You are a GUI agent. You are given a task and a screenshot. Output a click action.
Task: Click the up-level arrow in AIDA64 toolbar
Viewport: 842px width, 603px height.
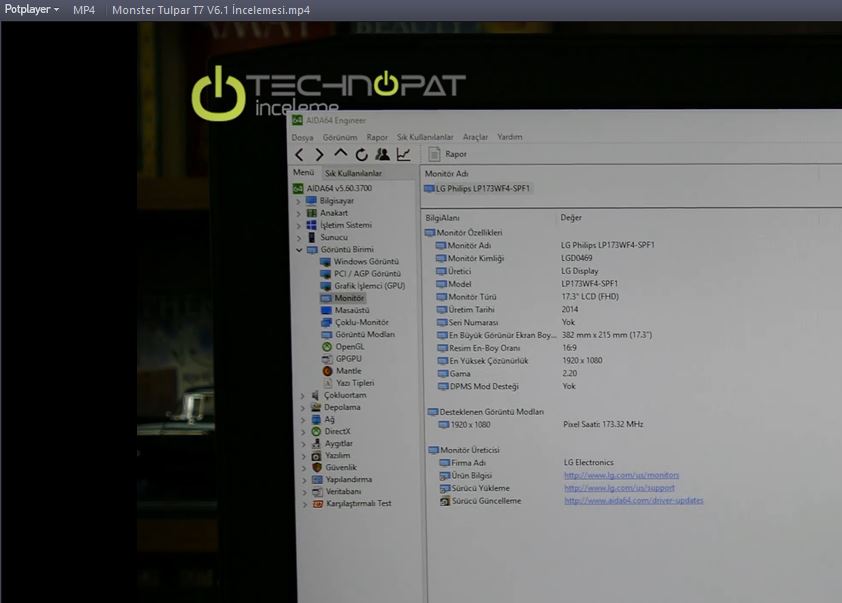pos(340,154)
